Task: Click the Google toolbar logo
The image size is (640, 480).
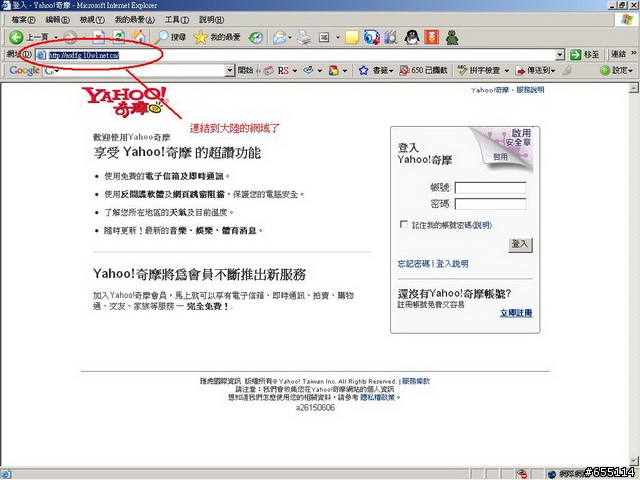Action: [x=24, y=70]
